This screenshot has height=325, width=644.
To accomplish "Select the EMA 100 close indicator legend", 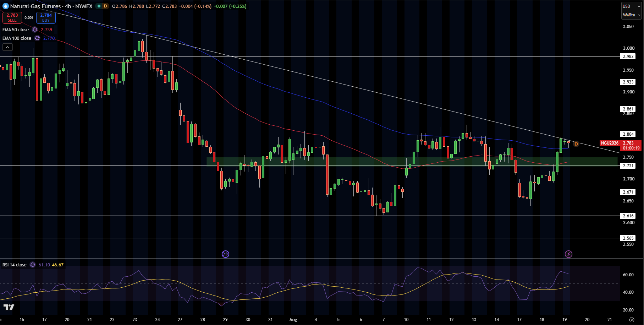I will pyautogui.click(x=17, y=38).
